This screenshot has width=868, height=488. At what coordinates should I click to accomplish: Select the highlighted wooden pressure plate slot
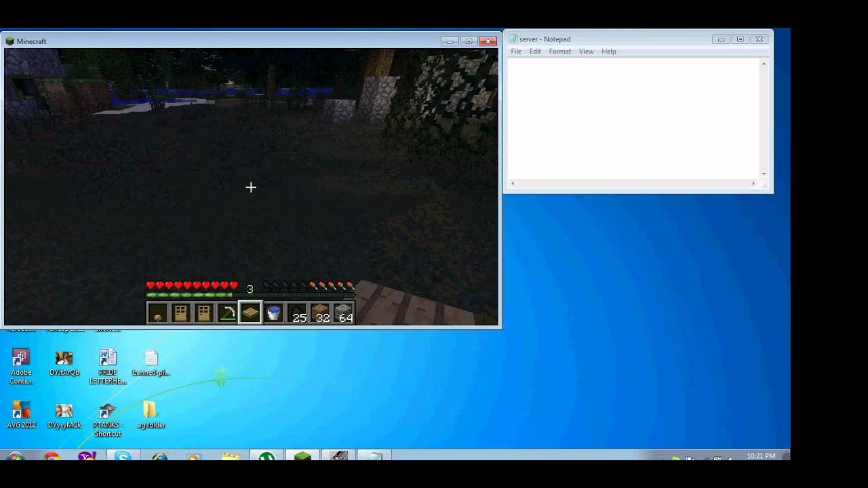pos(250,312)
